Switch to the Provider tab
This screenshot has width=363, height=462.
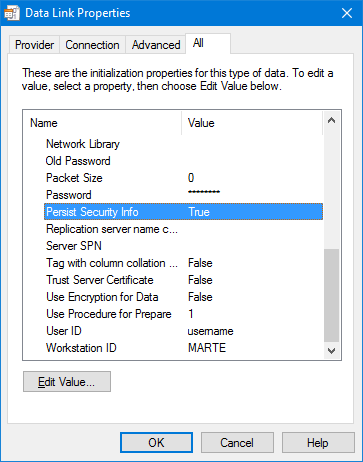click(x=34, y=45)
